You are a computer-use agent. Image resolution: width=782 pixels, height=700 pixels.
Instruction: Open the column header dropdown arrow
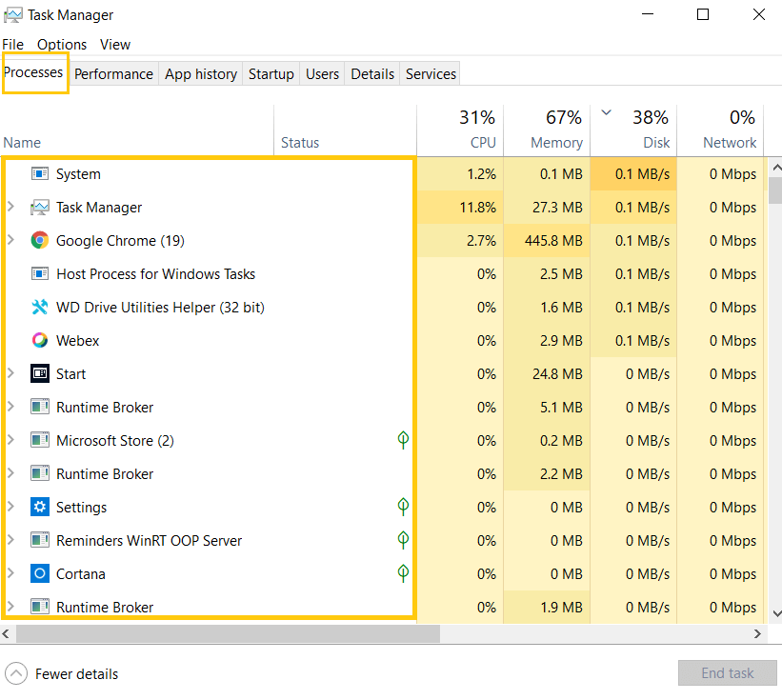[606, 111]
